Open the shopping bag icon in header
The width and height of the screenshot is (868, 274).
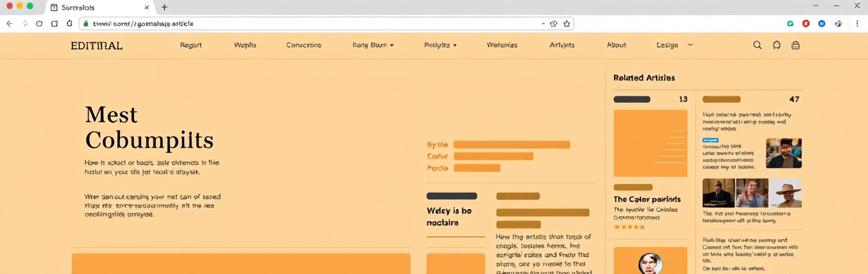pos(795,45)
